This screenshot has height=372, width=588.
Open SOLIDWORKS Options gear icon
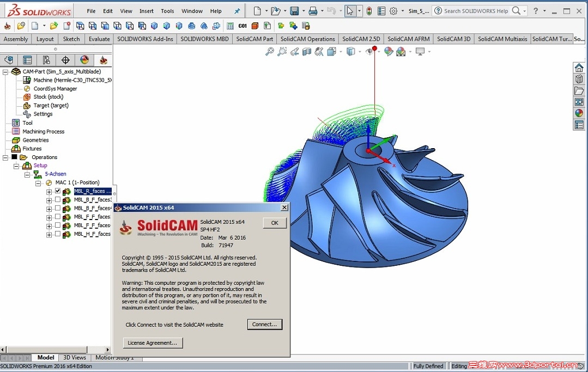[393, 11]
